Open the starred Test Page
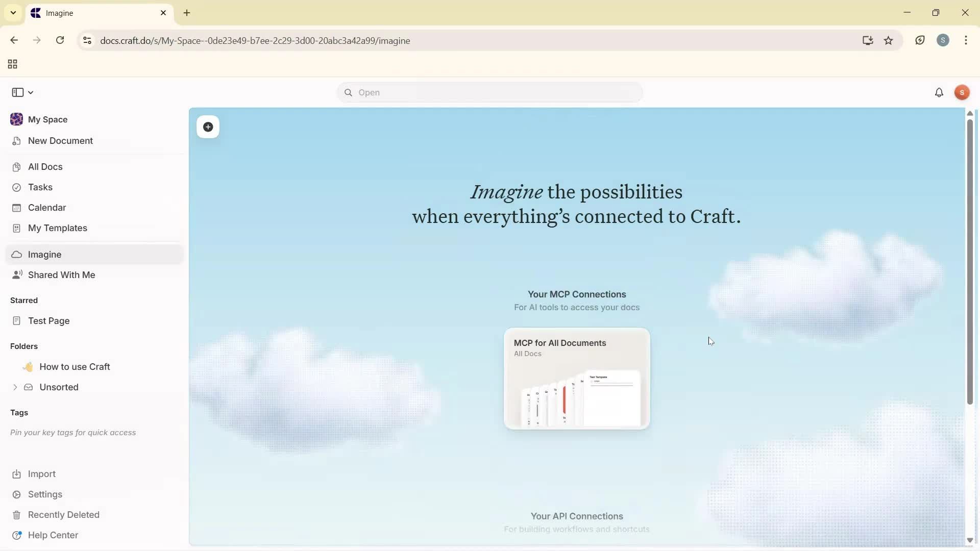 (47, 321)
